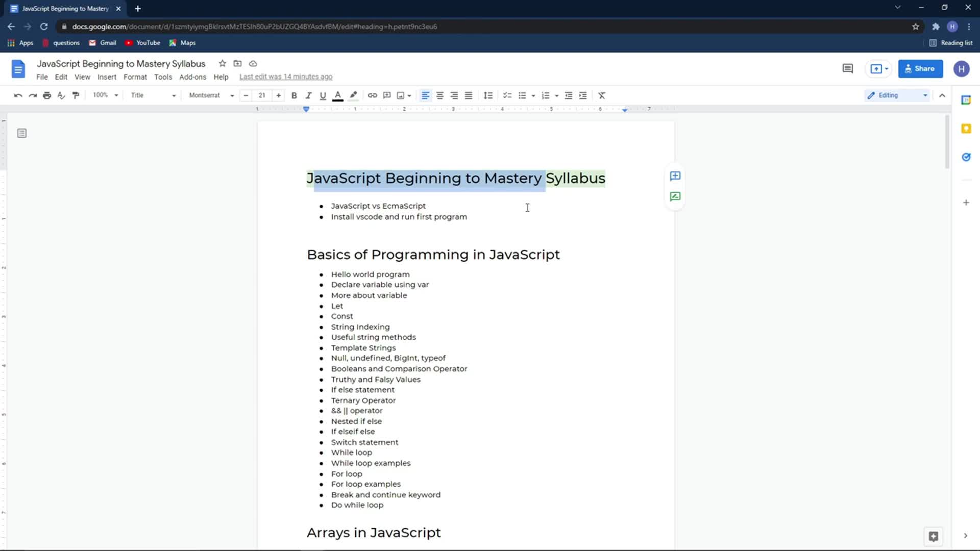This screenshot has height=551, width=980.
Task: Click the clear formatting icon
Action: (x=602, y=95)
